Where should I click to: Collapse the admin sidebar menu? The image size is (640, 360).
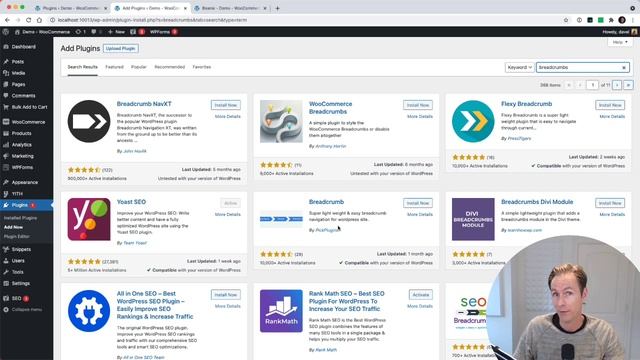(x=27, y=310)
